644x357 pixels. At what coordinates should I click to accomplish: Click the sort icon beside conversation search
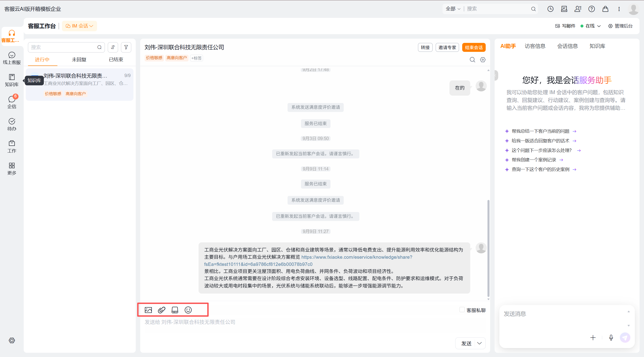113,47
